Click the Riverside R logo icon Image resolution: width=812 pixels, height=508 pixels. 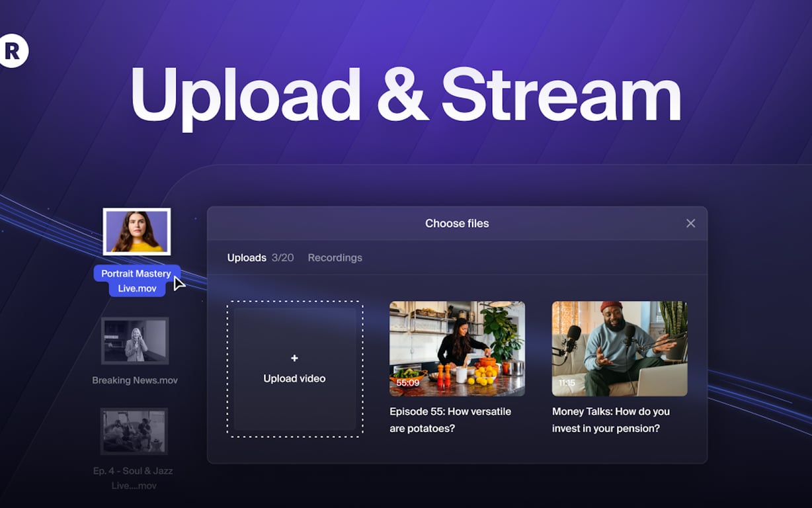point(13,50)
